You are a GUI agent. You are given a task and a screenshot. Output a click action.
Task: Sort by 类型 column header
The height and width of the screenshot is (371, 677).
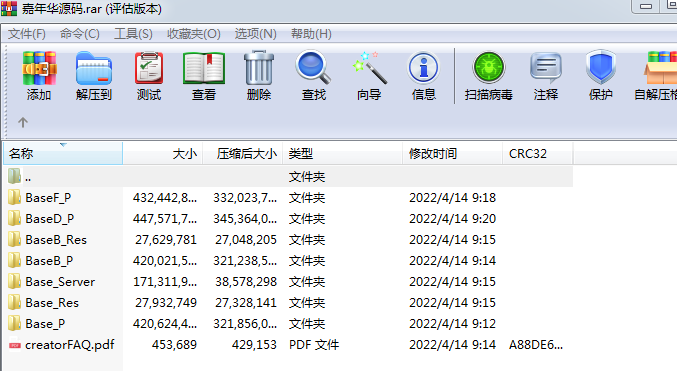pyautogui.click(x=342, y=154)
